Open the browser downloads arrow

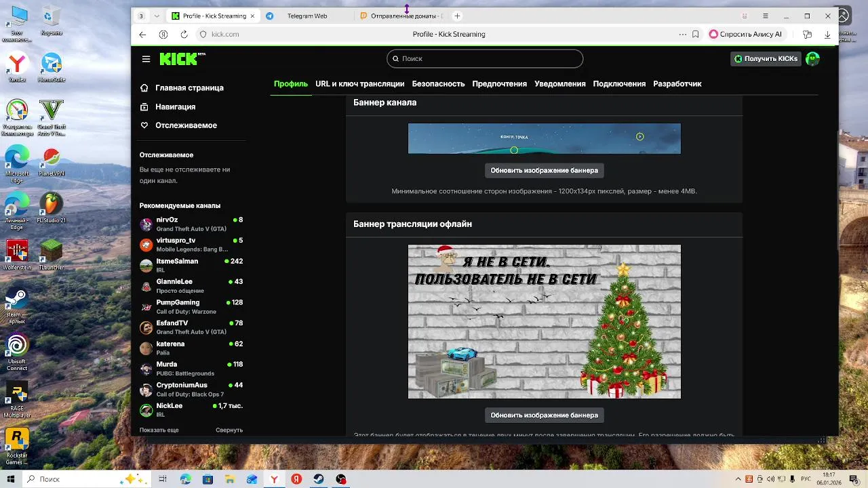point(827,34)
